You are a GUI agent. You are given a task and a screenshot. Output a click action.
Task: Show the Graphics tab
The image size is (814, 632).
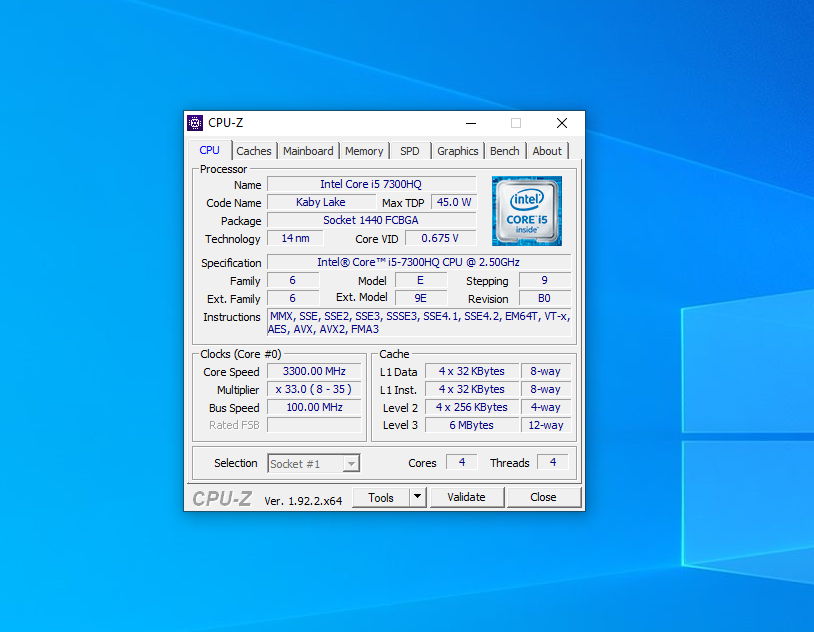click(457, 151)
